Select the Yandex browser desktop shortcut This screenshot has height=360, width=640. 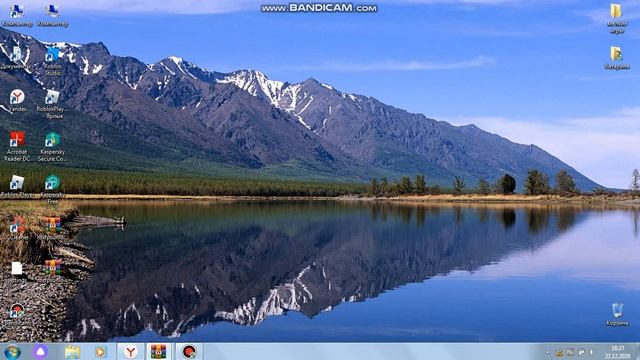(x=17, y=100)
